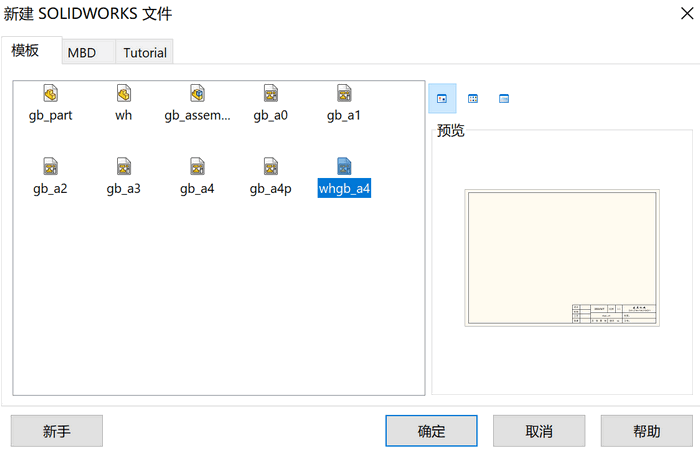Choose the gb_assem... assembly template icon
This screenshot has height=458, width=700.
(197, 94)
